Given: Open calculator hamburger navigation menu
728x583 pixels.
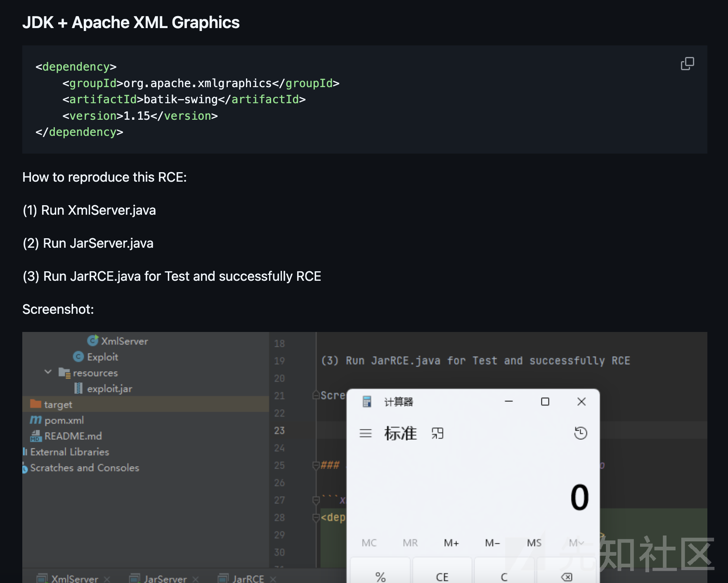Looking at the screenshot, I should pyautogui.click(x=366, y=434).
